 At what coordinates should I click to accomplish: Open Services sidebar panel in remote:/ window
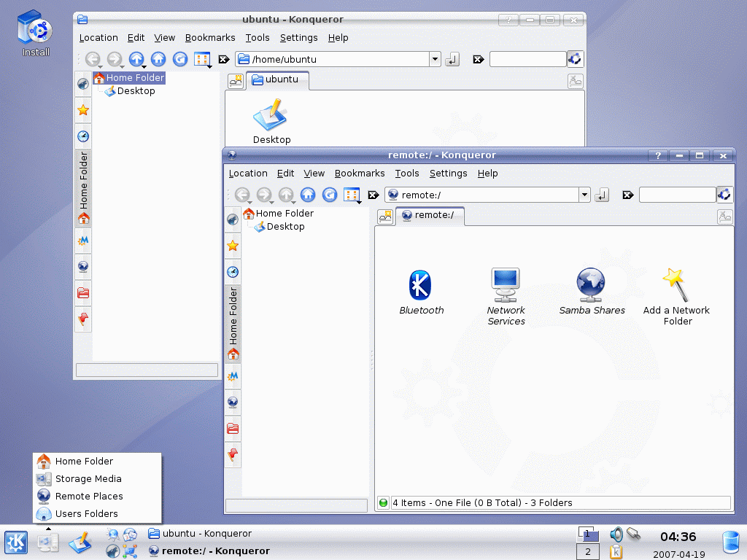(233, 455)
